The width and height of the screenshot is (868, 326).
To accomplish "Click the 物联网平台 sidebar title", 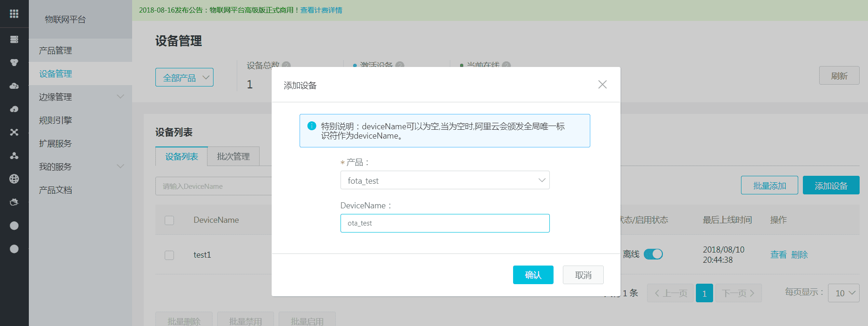I will (x=65, y=20).
